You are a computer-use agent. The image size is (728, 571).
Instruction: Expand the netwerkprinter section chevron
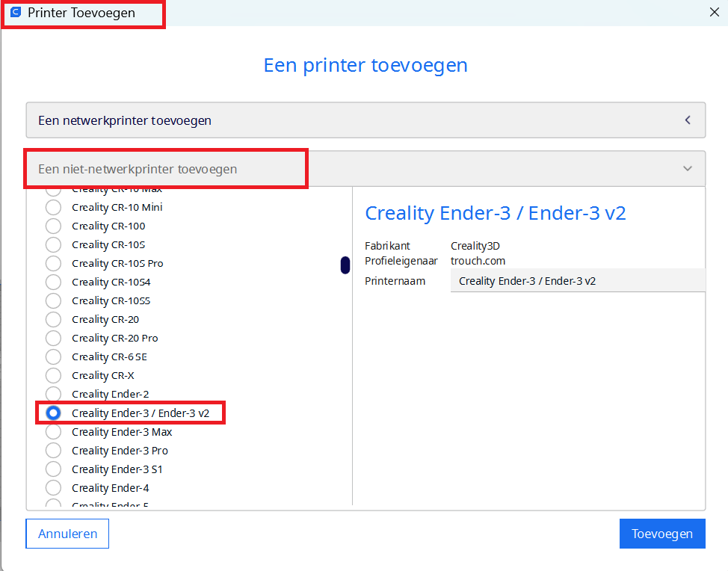point(688,120)
